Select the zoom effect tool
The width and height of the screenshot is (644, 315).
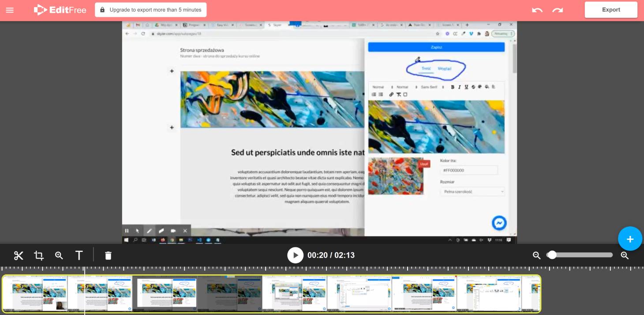pos(59,255)
